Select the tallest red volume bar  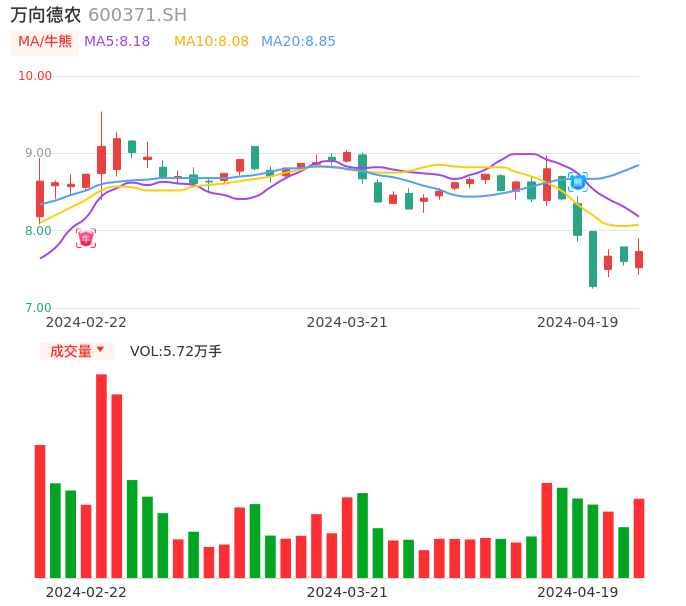pos(101,475)
